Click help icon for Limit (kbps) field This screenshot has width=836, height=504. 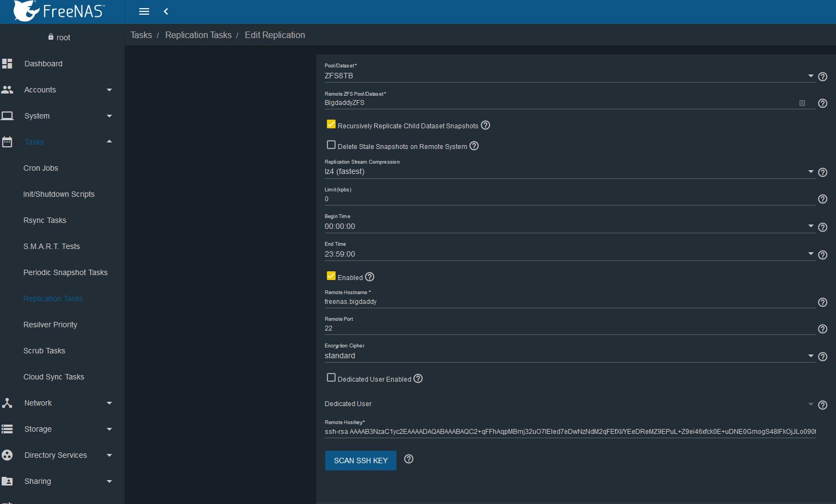pyautogui.click(x=822, y=200)
